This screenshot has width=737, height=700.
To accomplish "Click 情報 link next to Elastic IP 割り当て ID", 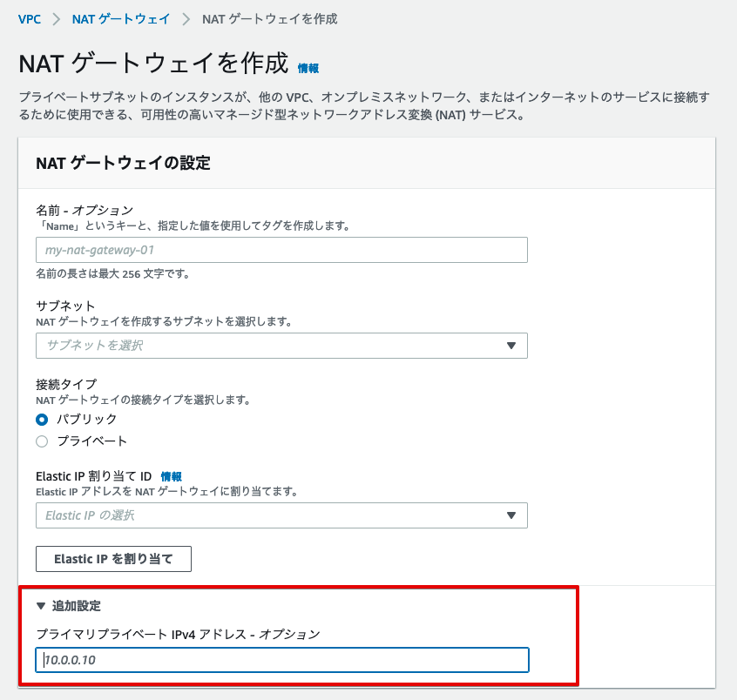I will click(x=171, y=477).
